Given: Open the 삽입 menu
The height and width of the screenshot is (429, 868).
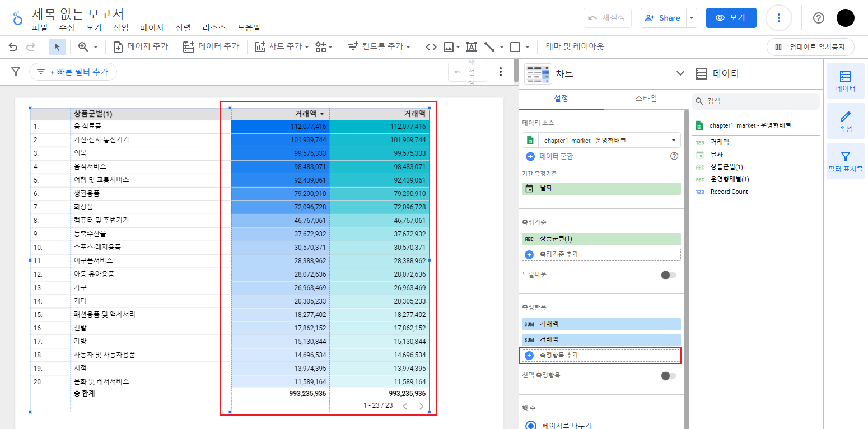Looking at the screenshot, I should pyautogui.click(x=121, y=27).
